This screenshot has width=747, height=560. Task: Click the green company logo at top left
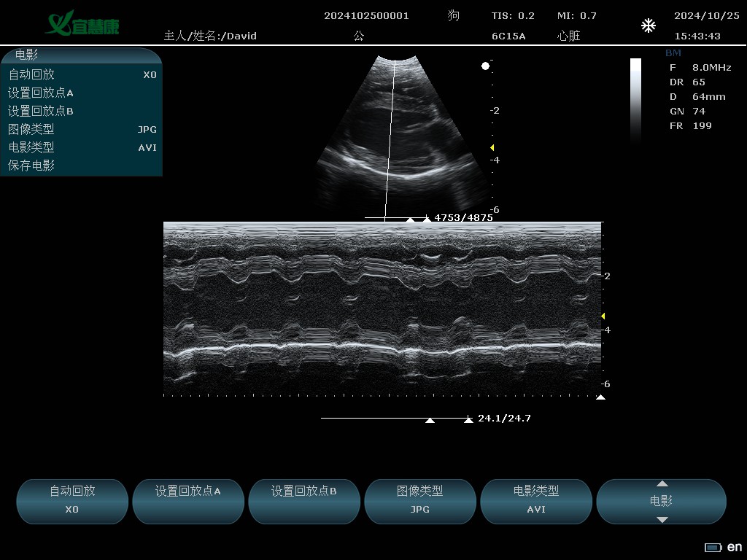tap(82, 24)
